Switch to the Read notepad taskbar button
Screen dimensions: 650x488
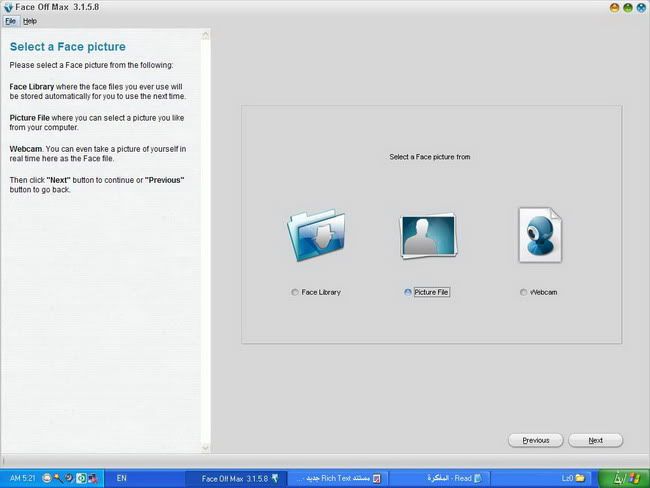pyautogui.click(x=440, y=478)
